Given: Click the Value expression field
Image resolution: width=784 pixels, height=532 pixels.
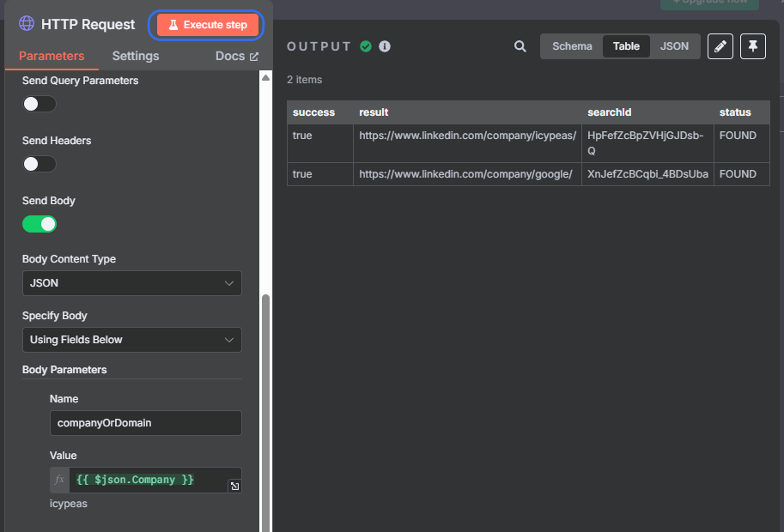Looking at the screenshot, I should (149, 480).
